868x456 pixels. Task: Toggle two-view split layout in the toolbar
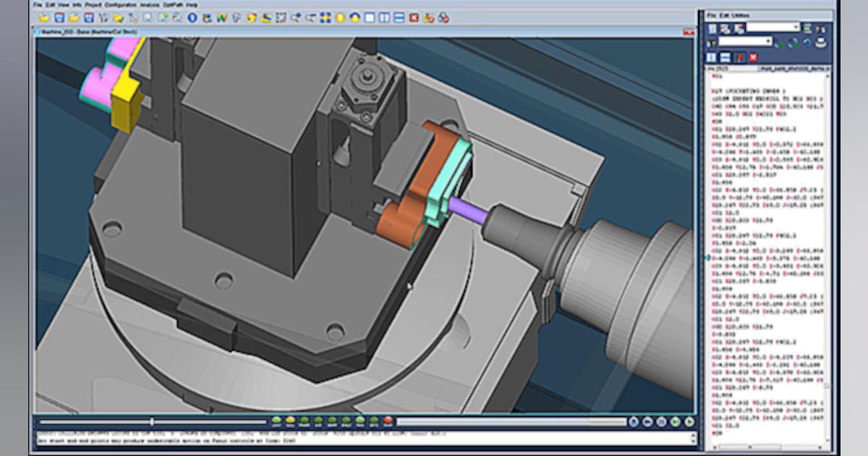click(x=385, y=17)
